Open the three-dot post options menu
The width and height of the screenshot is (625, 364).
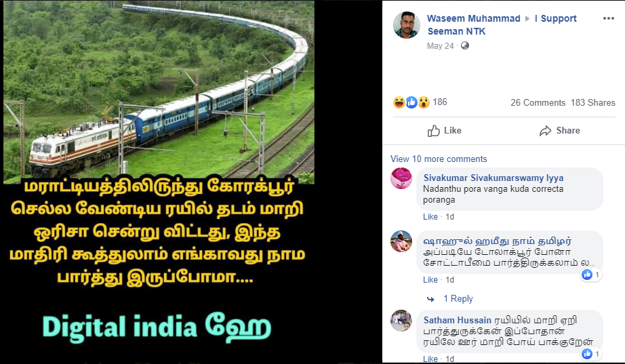tap(608, 19)
